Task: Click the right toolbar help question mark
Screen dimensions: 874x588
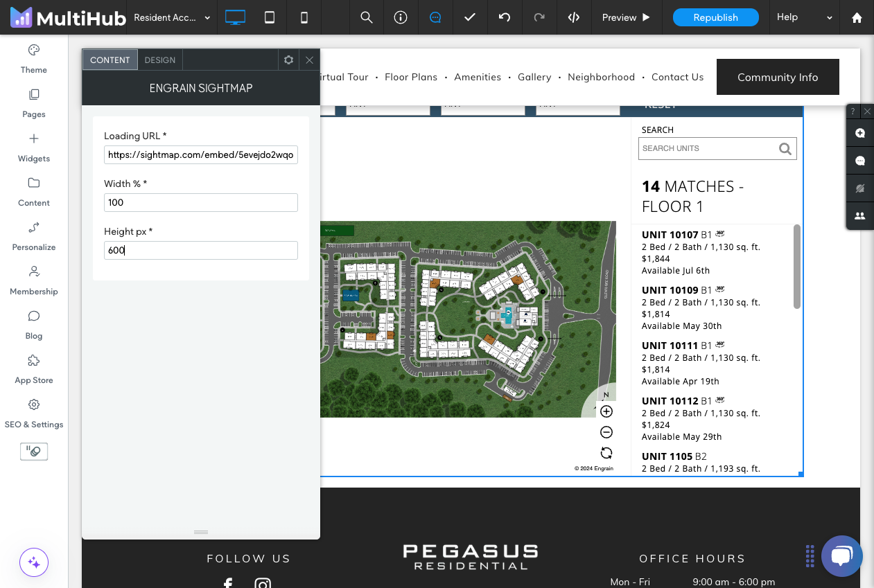Action: 853,111
